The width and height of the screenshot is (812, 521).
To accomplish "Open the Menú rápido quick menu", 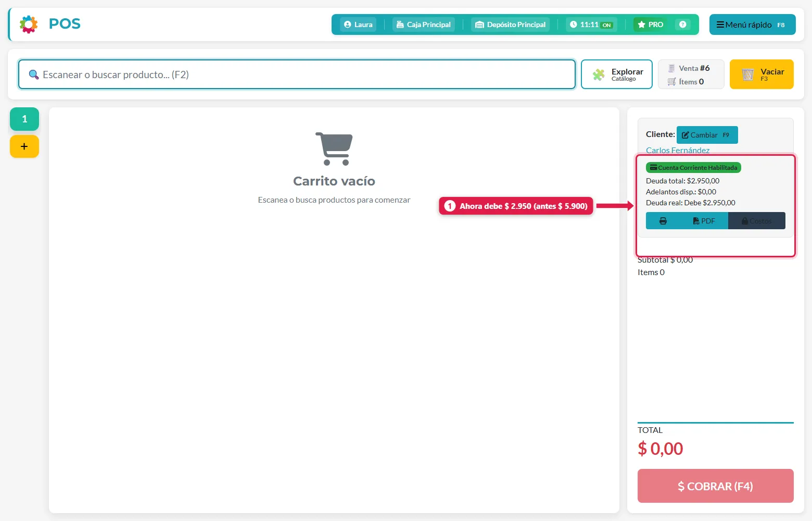I will click(752, 24).
